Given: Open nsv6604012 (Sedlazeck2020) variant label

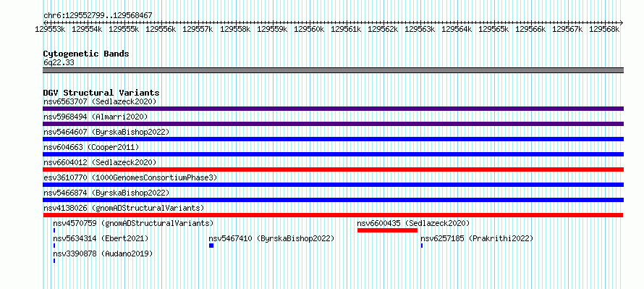Looking at the screenshot, I should pyautogui.click(x=100, y=162).
